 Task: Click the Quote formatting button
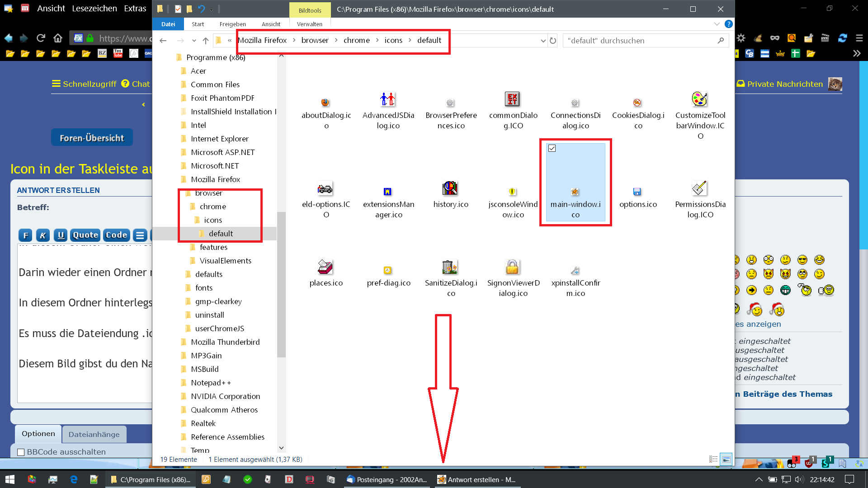point(85,235)
